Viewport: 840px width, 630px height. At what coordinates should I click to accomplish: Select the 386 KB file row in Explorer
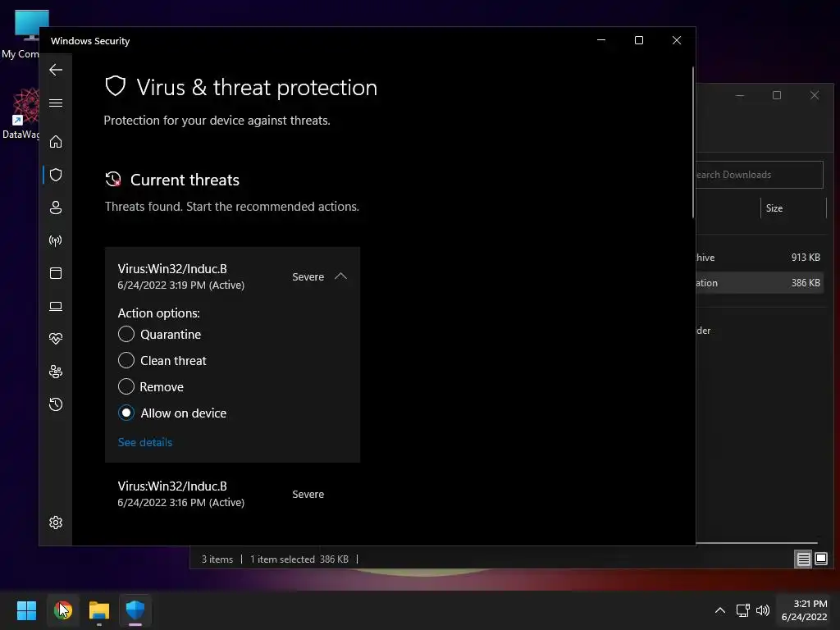pyautogui.click(x=760, y=283)
